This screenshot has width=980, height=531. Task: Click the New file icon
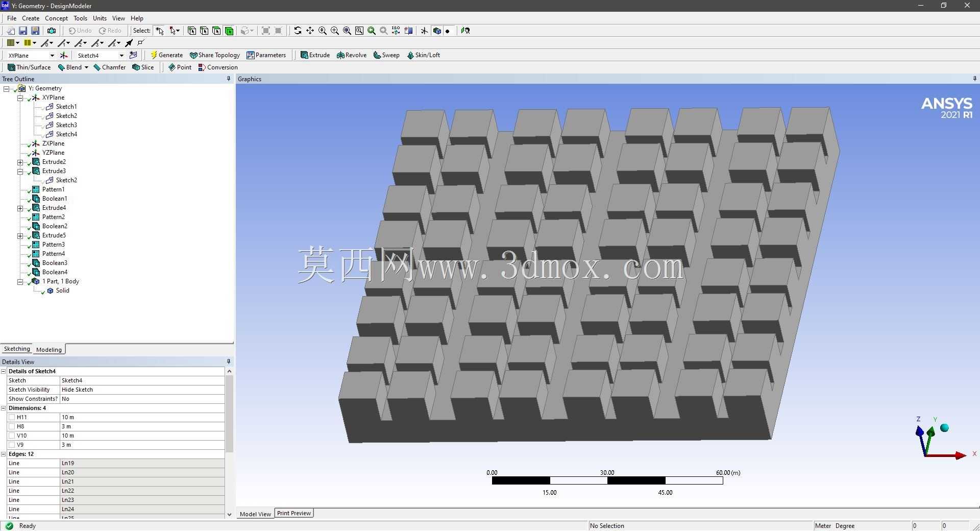[10, 31]
